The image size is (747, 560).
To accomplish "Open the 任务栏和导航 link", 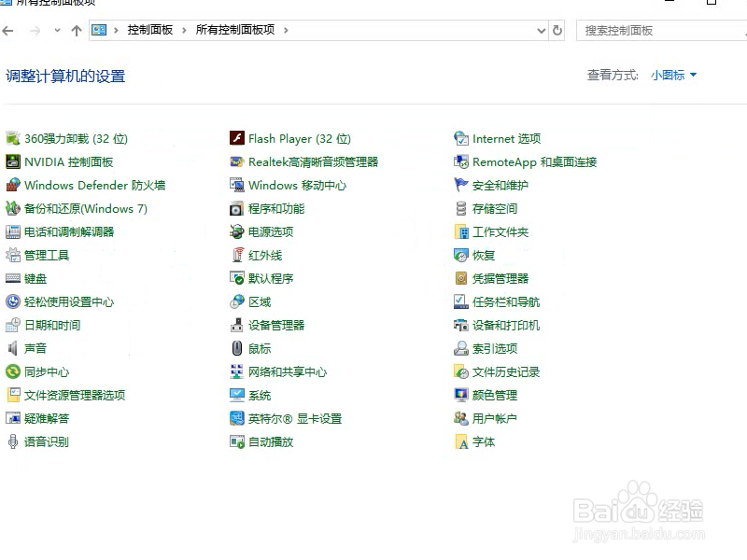I will point(506,301).
